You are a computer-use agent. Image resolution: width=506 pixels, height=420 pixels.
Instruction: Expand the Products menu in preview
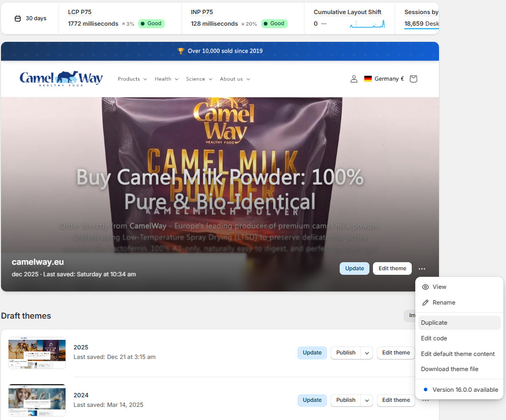(133, 79)
